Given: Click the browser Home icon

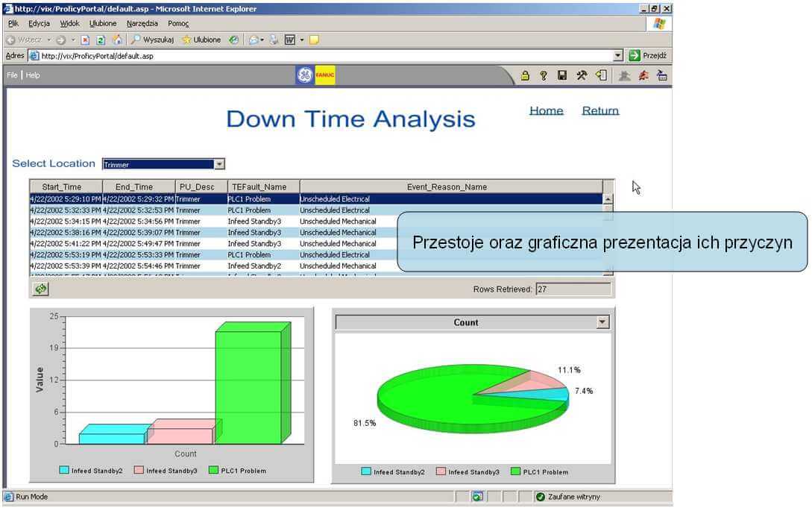Looking at the screenshot, I should pyautogui.click(x=118, y=40).
